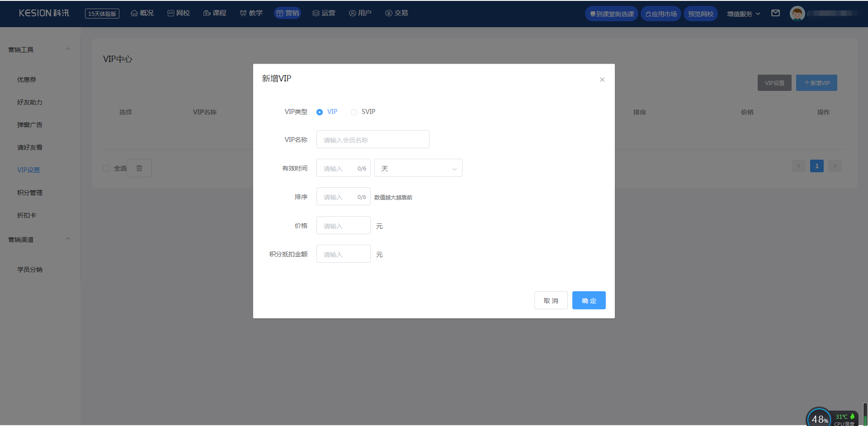Open 好友助力 in sidebar
The image size is (868, 426).
click(30, 102)
